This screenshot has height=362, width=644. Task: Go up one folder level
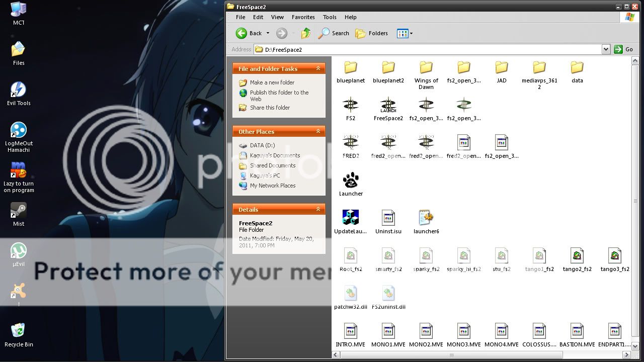pyautogui.click(x=305, y=33)
